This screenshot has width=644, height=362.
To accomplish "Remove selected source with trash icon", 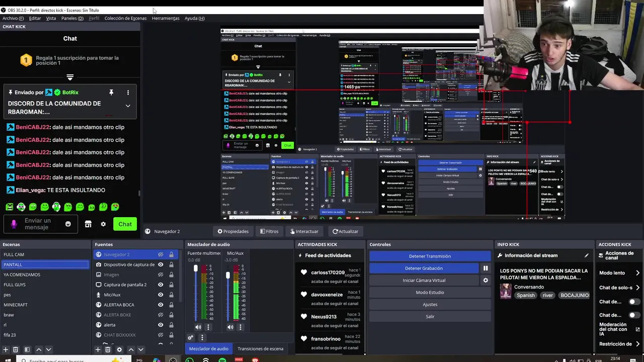I will click(108, 349).
